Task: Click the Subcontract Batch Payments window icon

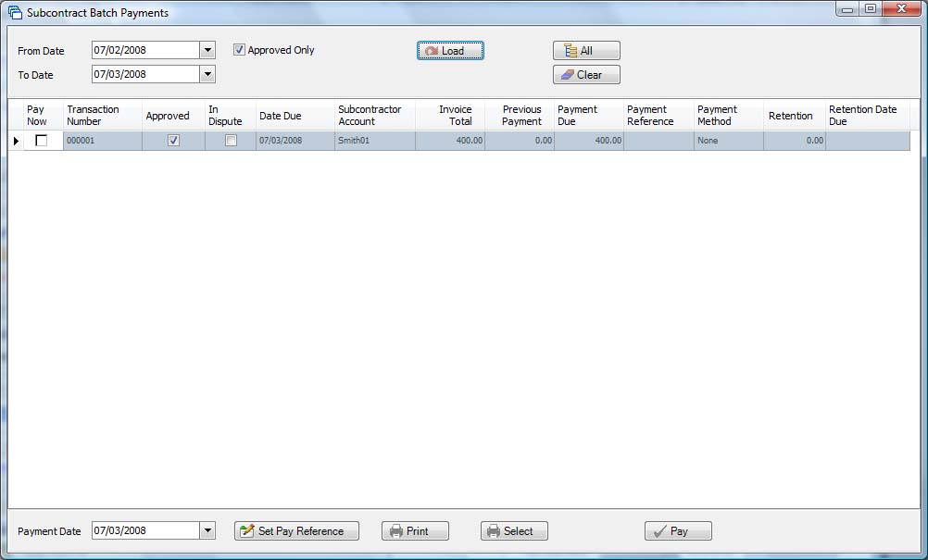Action: [x=15, y=13]
